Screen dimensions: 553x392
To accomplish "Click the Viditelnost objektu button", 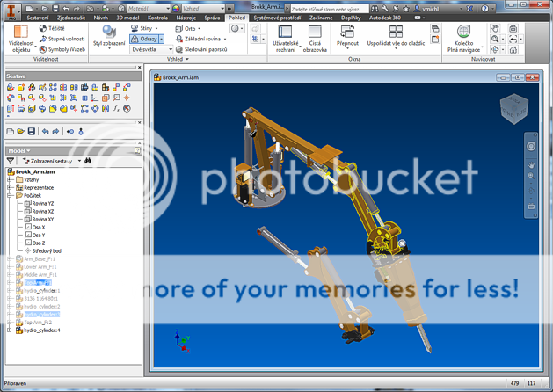I will pyautogui.click(x=21, y=39).
